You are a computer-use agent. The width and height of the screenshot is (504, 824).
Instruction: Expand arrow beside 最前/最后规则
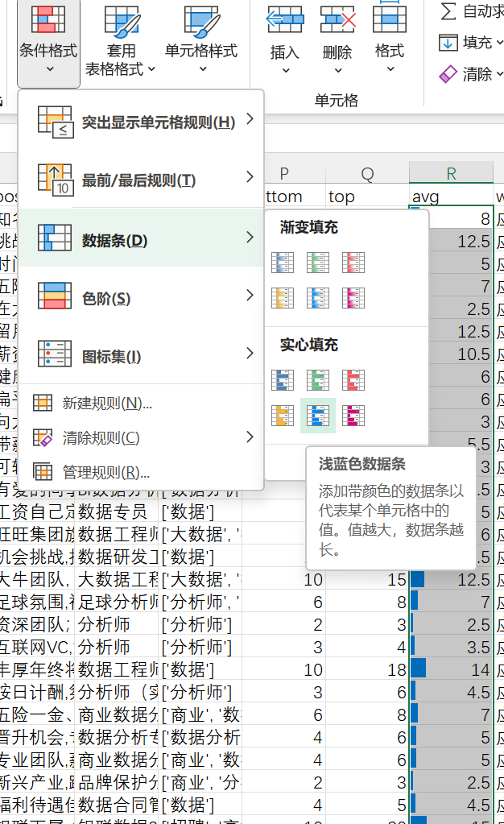tap(250, 177)
